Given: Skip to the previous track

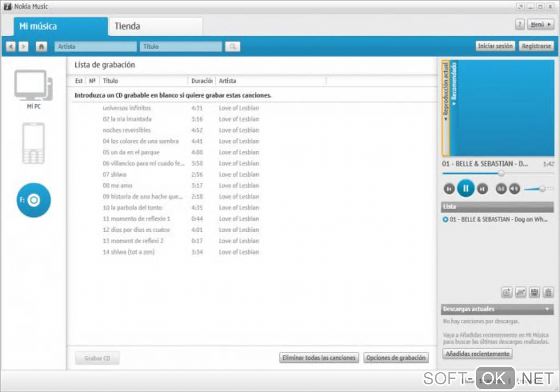Looking at the screenshot, I should click(x=449, y=189).
